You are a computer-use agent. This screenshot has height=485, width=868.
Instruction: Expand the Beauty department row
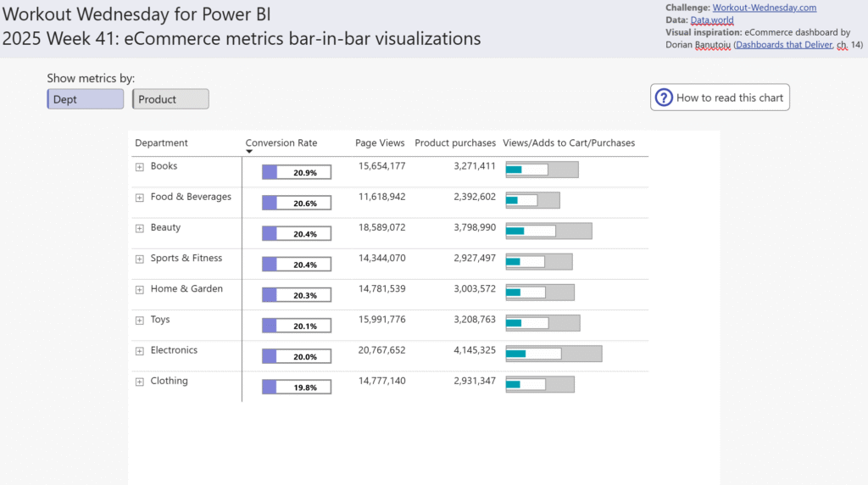140,228
